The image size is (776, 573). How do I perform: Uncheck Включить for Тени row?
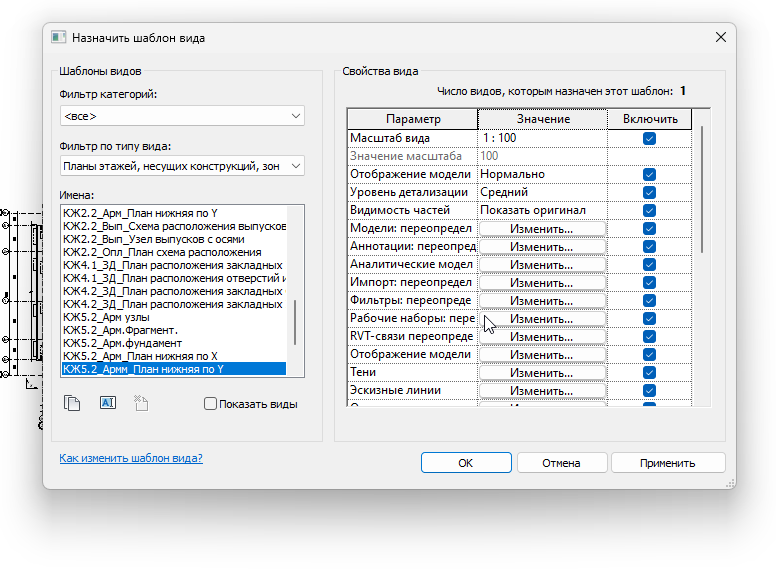point(649,372)
